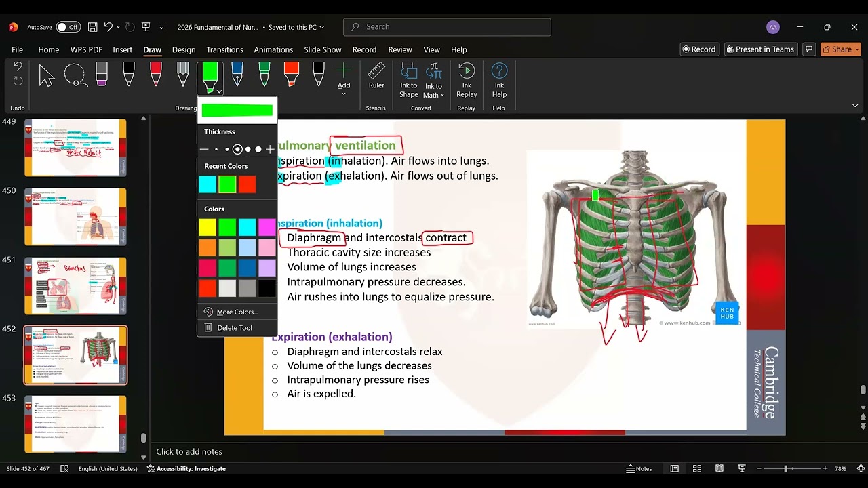868x488 pixels.
Task: Select the gray pencil tool
Action: click(x=182, y=75)
